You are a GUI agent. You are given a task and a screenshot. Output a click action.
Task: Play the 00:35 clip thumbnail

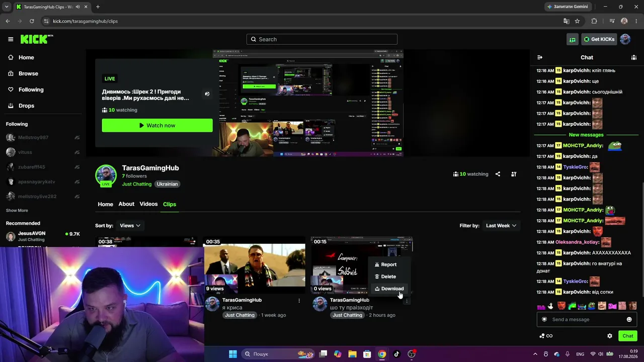pyautogui.click(x=254, y=265)
